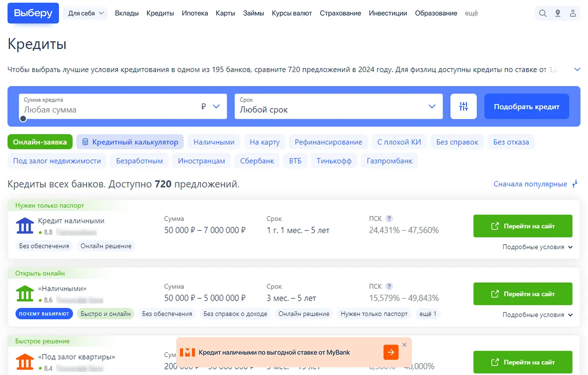Click the ПСК help question mark in first offer
Screen dimensions: 588x375
pyautogui.click(x=389, y=218)
